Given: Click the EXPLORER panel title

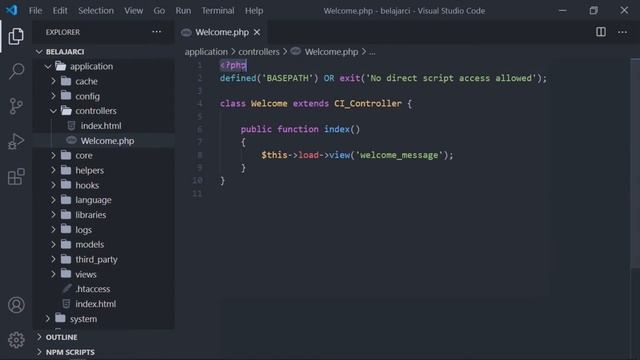Looking at the screenshot, I should click(x=63, y=32).
